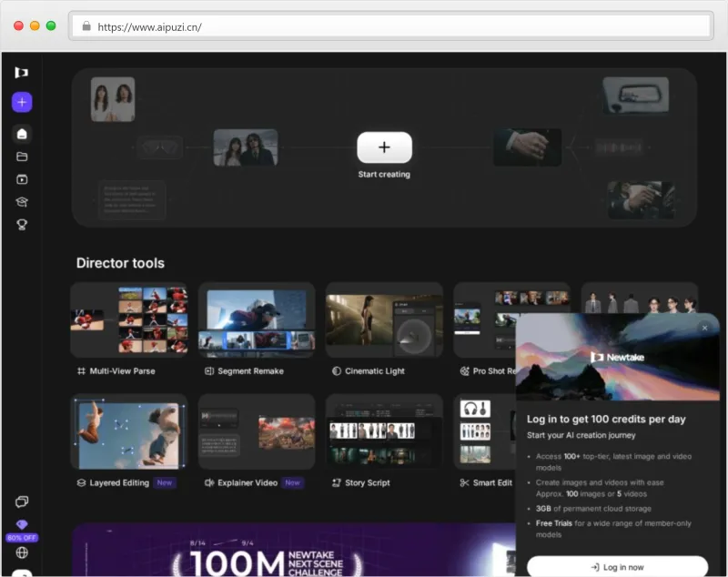Viewport: 728px width, 577px height.
Task: Click the diamond membership icon in sidebar
Action: coord(22,524)
